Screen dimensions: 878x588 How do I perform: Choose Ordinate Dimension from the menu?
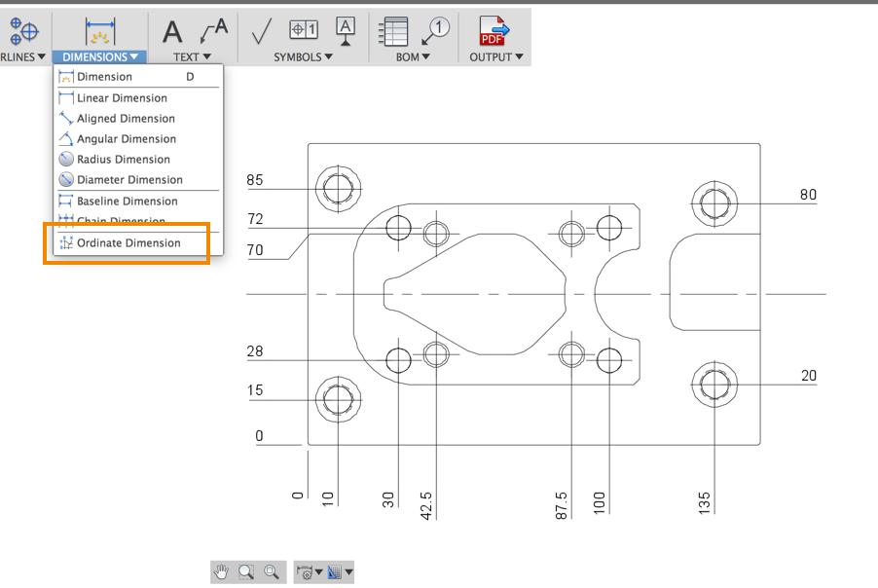click(128, 243)
